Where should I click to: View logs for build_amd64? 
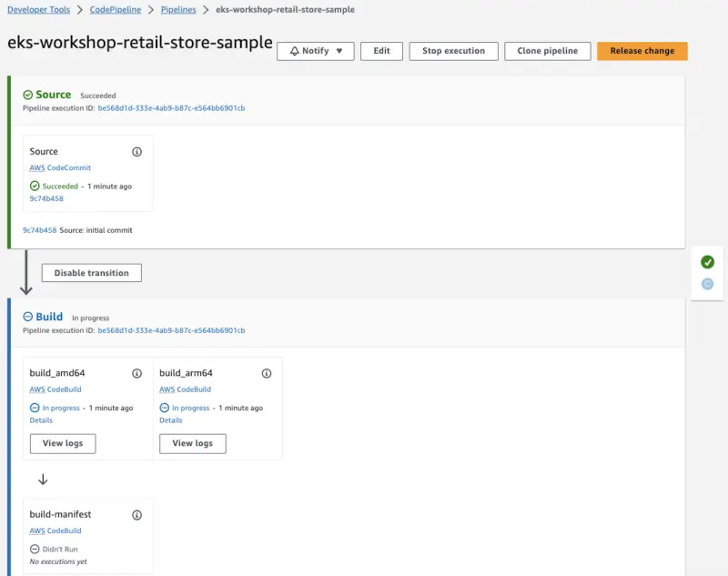(x=63, y=443)
